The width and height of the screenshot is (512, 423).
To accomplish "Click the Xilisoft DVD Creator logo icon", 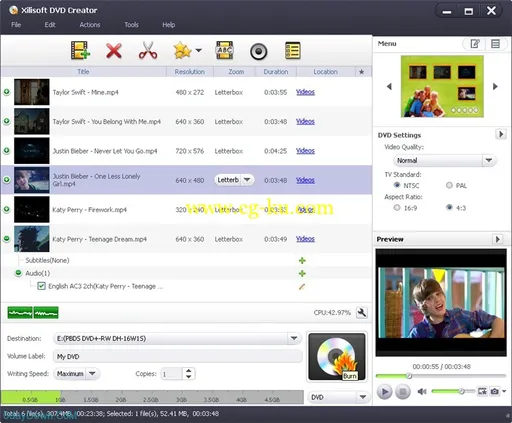I will click(x=14, y=10).
